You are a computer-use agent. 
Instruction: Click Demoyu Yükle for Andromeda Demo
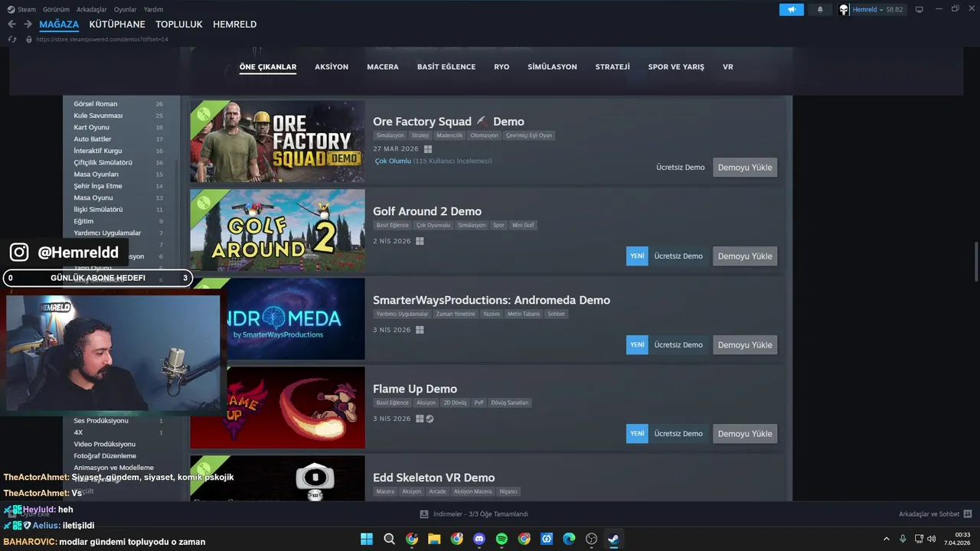click(745, 345)
